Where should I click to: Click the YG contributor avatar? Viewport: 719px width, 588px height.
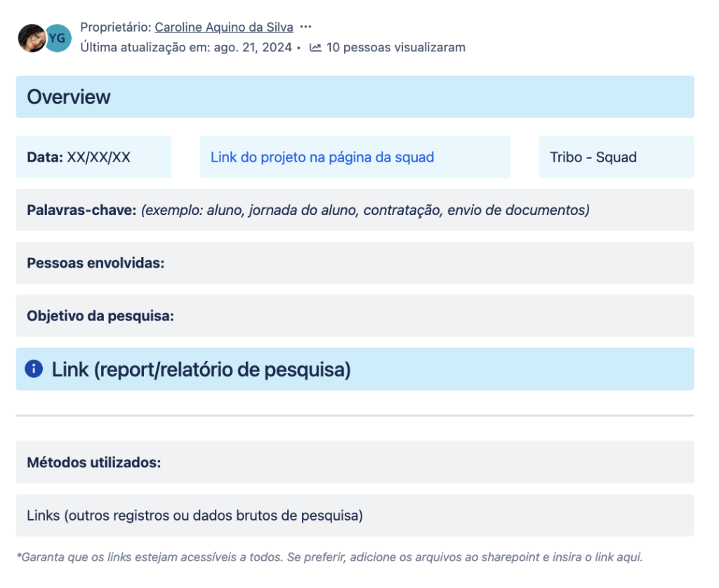59,38
